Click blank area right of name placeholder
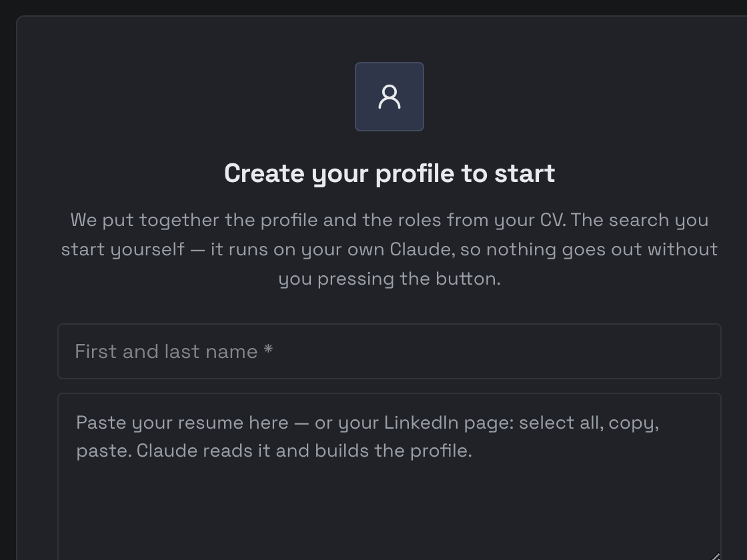Screen dimensions: 747x560 point(496,351)
